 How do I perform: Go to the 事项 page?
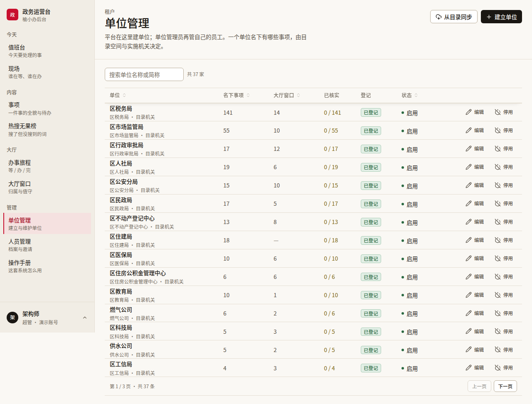coord(47,108)
